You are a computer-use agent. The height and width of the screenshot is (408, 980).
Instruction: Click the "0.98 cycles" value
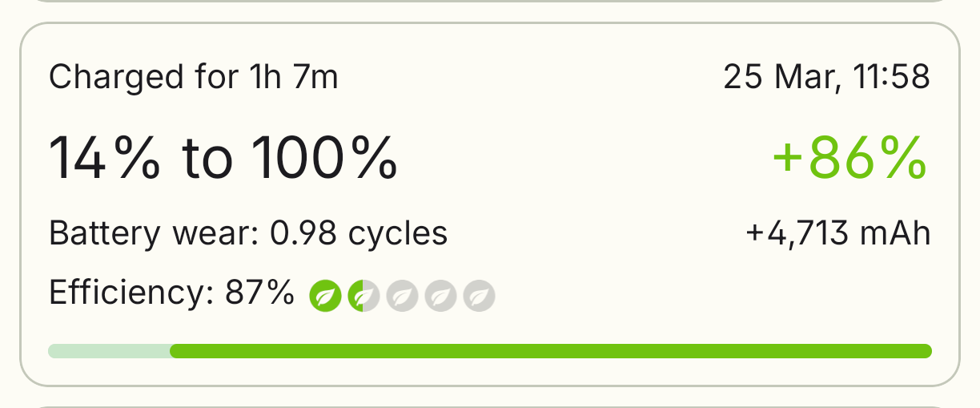coord(359,233)
